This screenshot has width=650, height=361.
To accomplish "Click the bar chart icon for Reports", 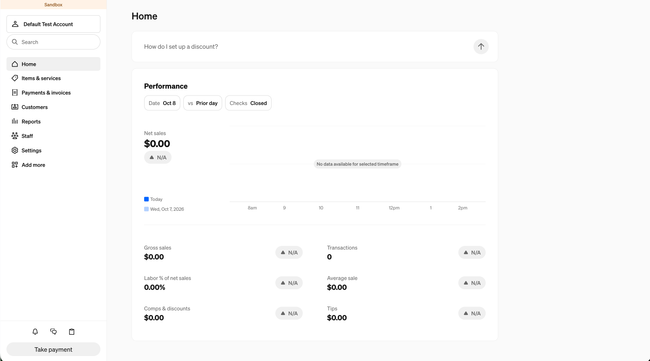I will [x=15, y=121].
